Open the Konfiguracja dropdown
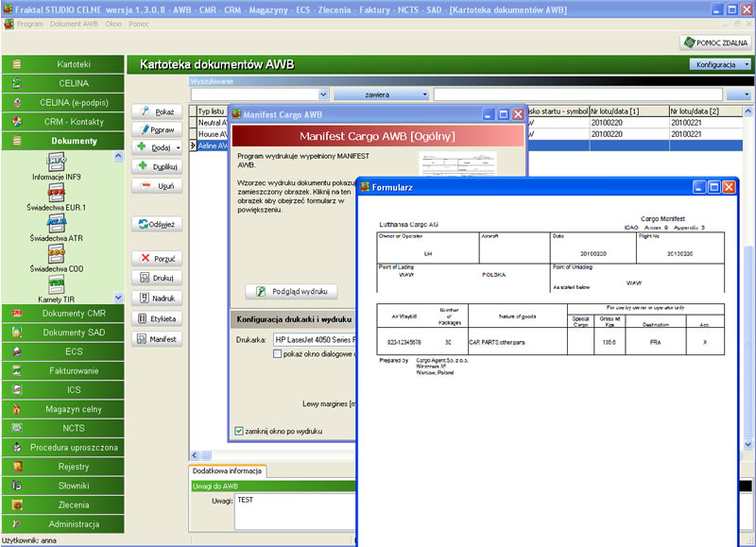This screenshot has height=547, width=756. click(x=720, y=64)
